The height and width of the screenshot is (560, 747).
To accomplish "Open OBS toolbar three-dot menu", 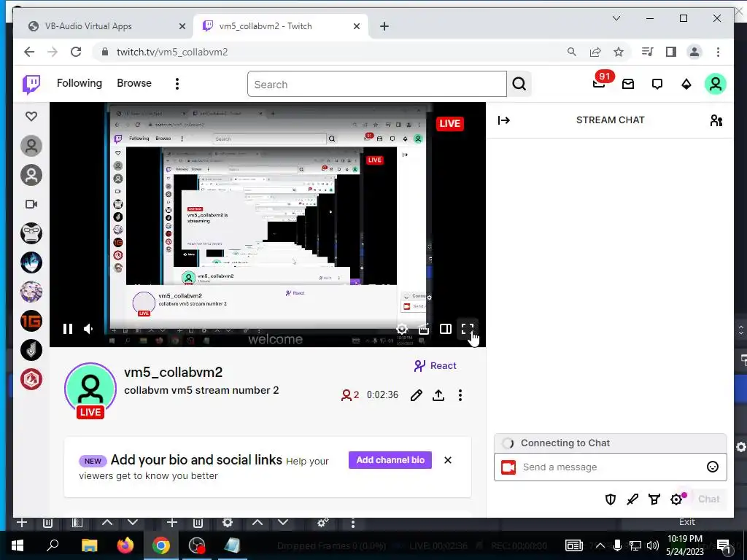I will 352,523.
